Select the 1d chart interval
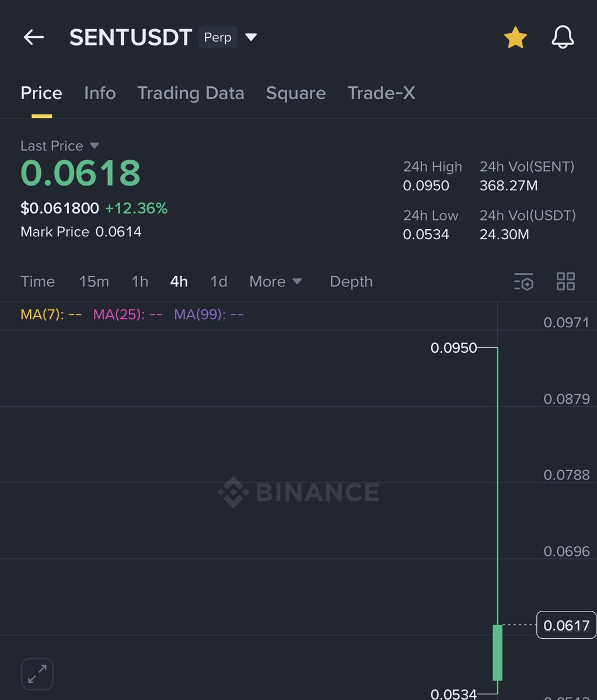The width and height of the screenshot is (597, 700). (x=218, y=281)
